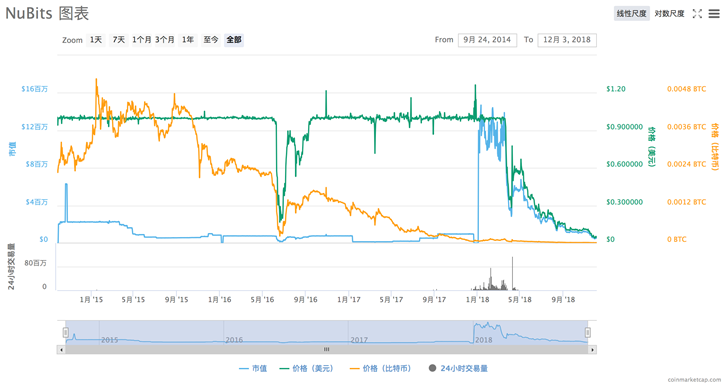Grab the right navigator range handle
The height and width of the screenshot is (386, 725).
coord(588,332)
